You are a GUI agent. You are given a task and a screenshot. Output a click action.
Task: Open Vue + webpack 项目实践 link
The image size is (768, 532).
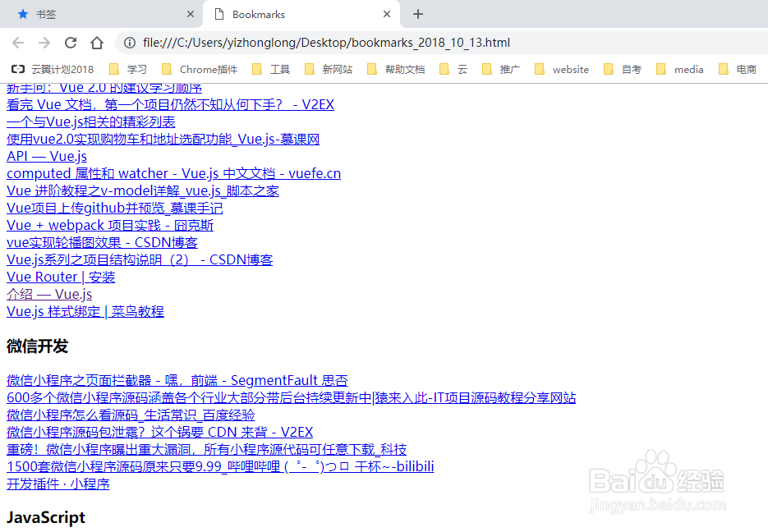point(110,225)
